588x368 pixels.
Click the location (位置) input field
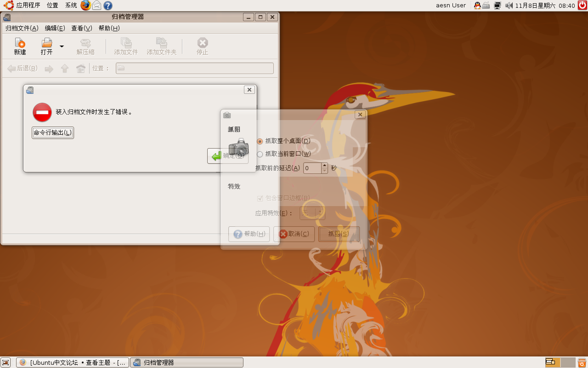pos(195,69)
